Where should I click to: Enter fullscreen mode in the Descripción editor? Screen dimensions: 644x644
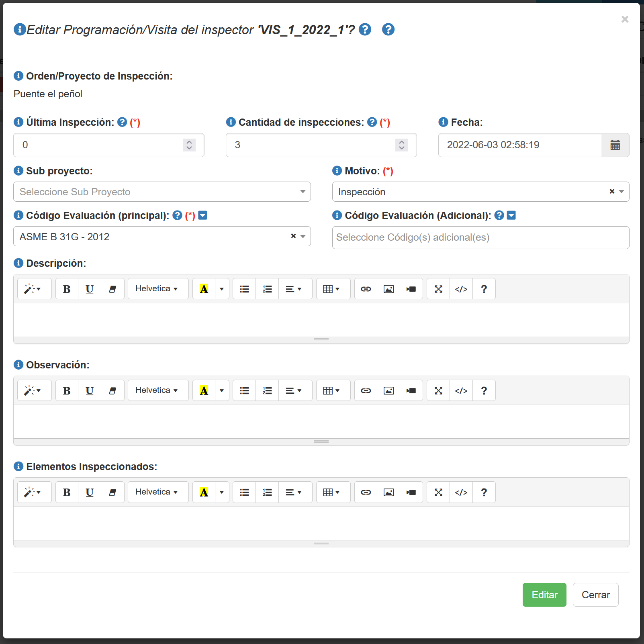tap(438, 289)
